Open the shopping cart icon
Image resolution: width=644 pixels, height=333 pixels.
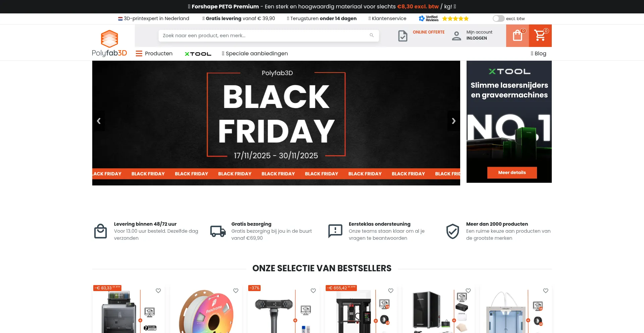(540, 36)
